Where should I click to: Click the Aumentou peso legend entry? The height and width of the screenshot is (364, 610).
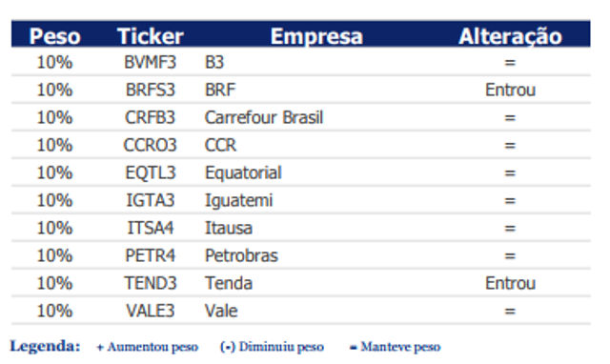(148, 347)
